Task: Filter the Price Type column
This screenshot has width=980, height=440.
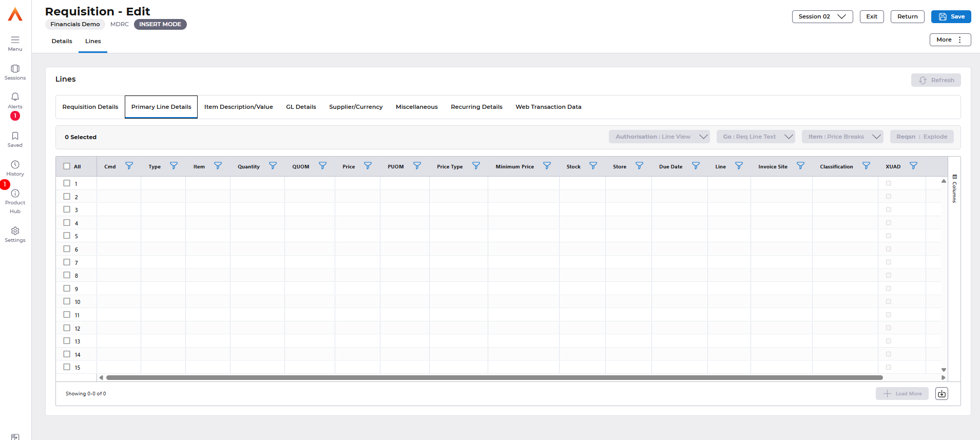Action: pyautogui.click(x=476, y=166)
